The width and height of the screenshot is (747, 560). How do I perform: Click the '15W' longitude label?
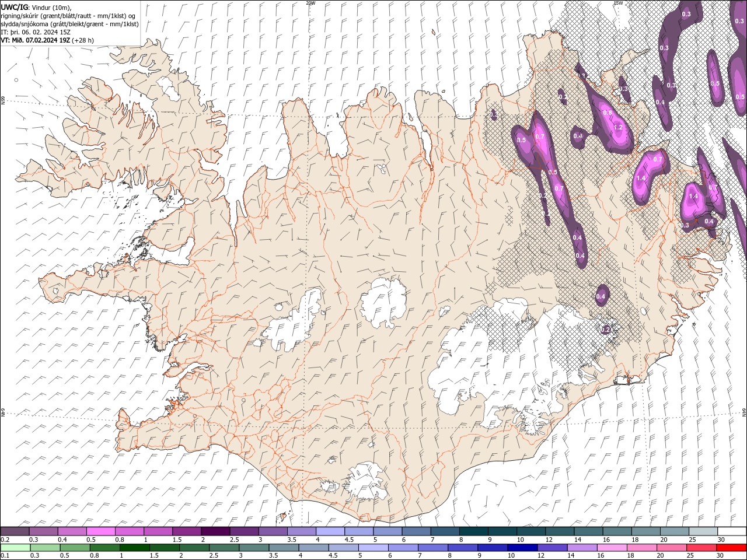(x=618, y=3)
